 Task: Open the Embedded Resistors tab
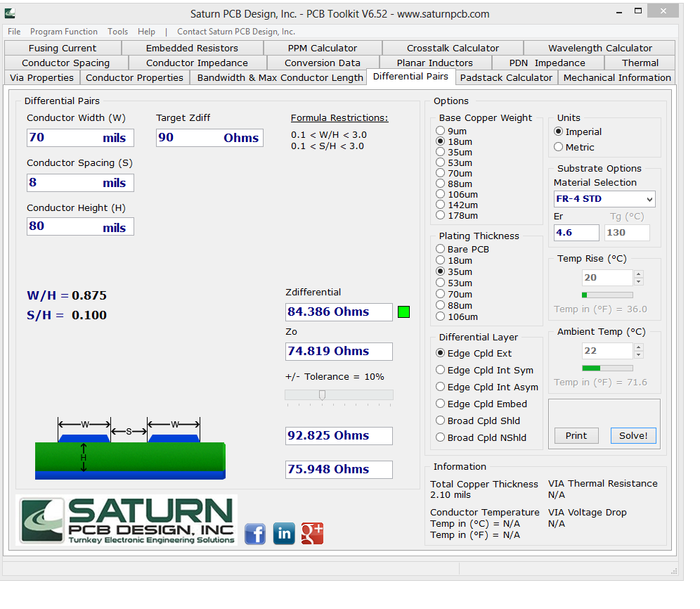click(192, 49)
